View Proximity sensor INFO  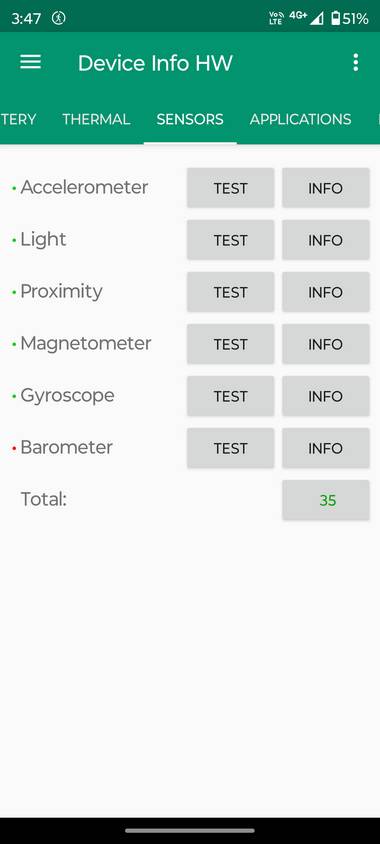tap(326, 292)
